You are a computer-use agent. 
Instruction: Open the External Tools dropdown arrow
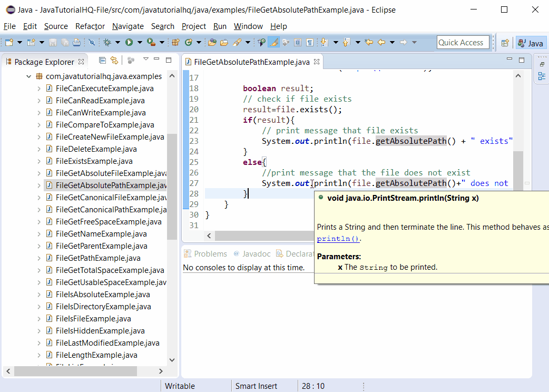(162, 42)
